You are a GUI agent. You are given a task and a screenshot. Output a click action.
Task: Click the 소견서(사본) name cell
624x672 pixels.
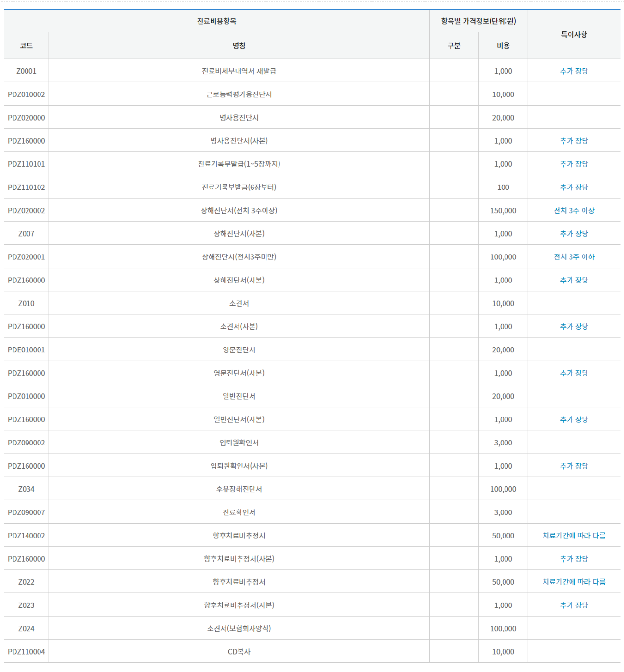[239, 326]
